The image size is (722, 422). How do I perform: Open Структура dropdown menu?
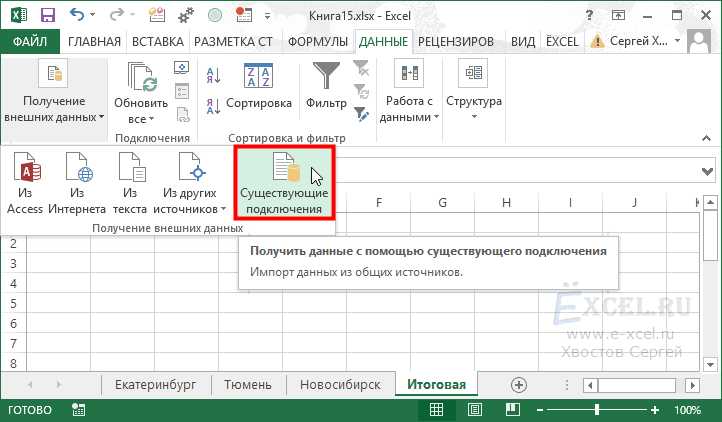click(x=473, y=102)
